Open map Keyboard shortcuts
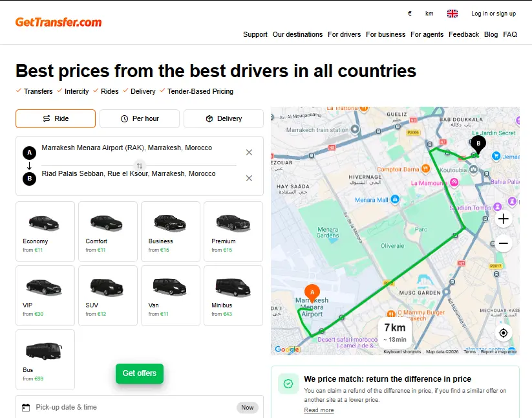532x418 pixels. coord(402,352)
